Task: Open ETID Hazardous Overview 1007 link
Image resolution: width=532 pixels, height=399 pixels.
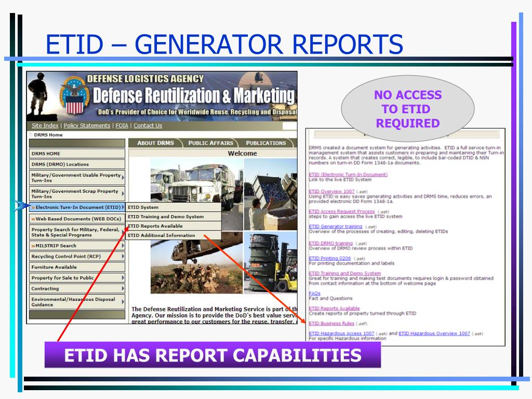Action: click(434, 334)
